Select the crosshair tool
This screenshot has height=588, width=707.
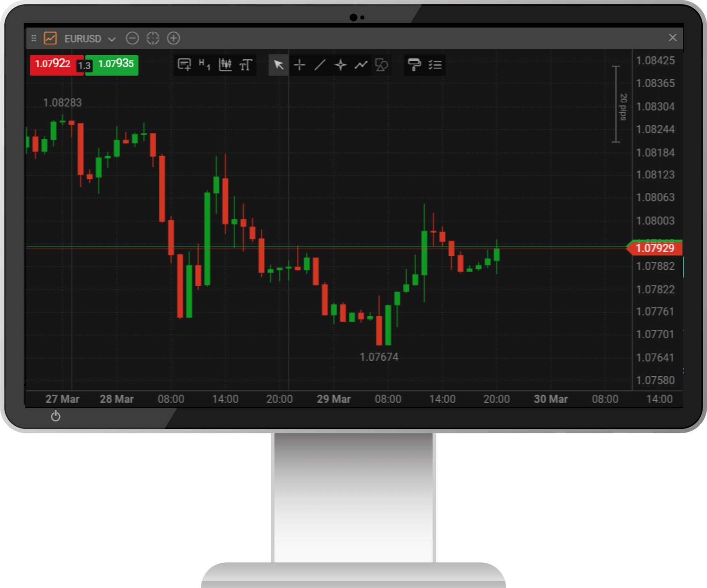pyautogui.click(x=299, y=65)
